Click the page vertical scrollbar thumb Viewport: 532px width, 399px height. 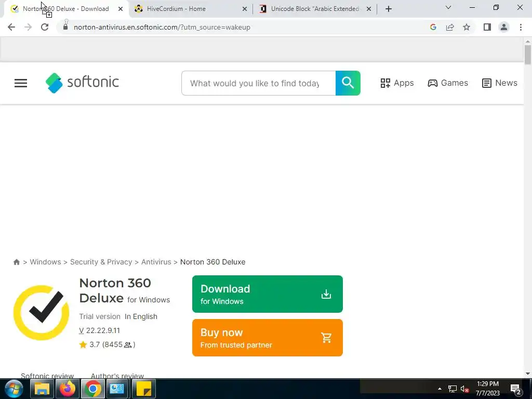(x=528, y=55)
